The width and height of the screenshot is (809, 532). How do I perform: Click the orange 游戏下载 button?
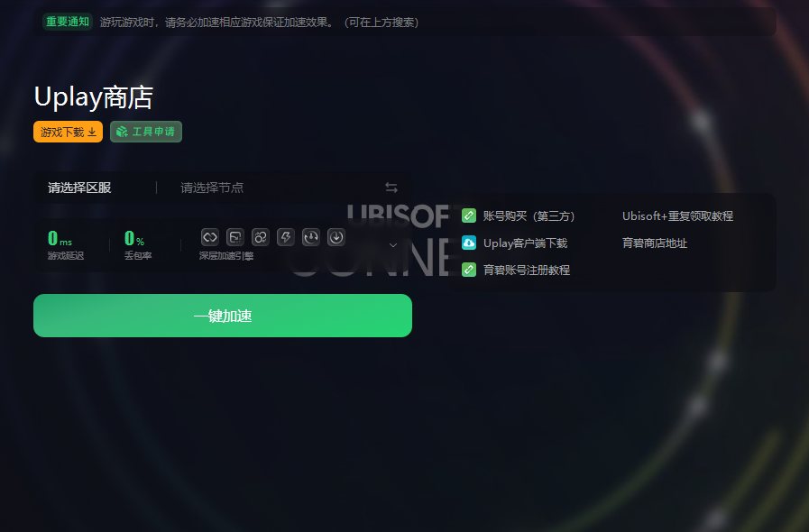coord(69,132)
